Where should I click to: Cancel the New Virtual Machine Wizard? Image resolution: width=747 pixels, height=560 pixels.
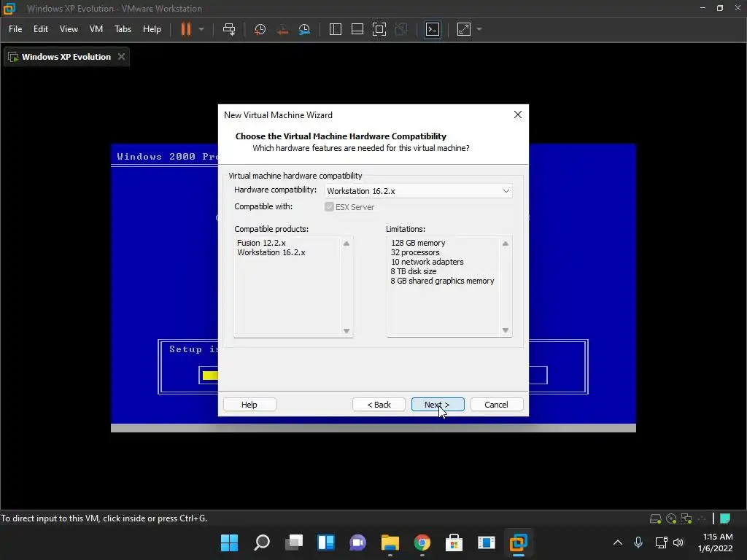coord(496,404)
